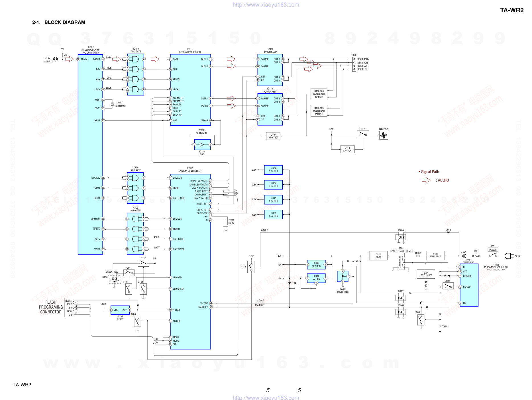The image size is (532, 400).
Task: Open the header xiaoyu163.com URL link
Action: (x=266, y=5)
